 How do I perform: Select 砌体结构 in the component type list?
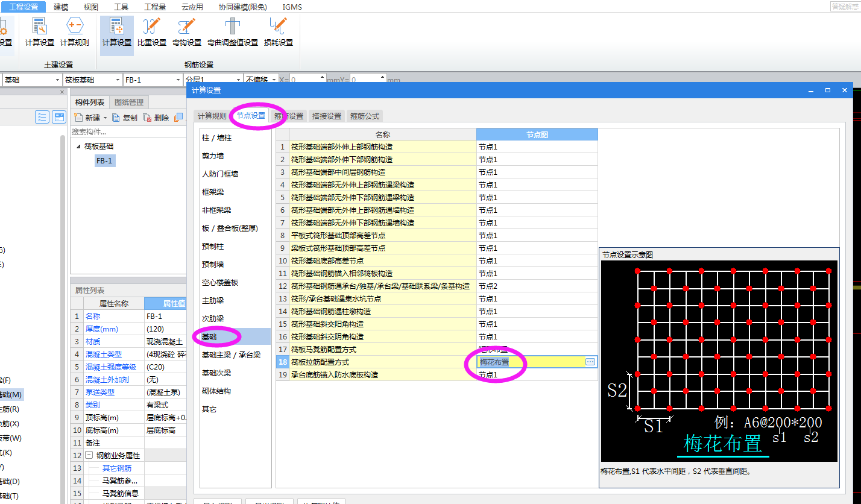[x=235, y=391]
